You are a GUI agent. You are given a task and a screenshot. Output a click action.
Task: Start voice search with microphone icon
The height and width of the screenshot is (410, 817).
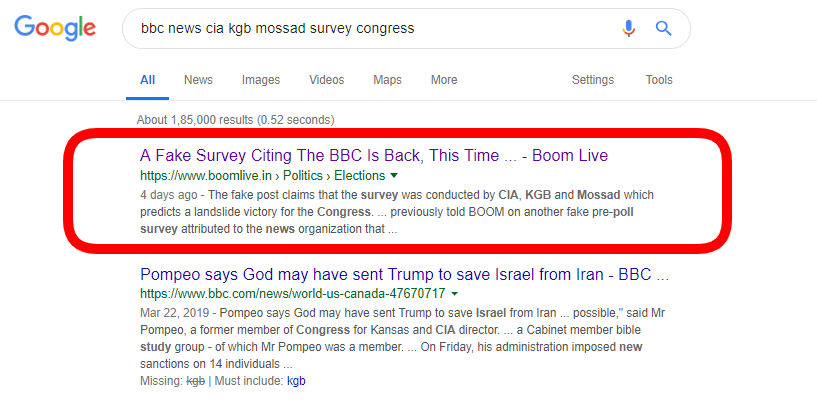coord(629,28)
